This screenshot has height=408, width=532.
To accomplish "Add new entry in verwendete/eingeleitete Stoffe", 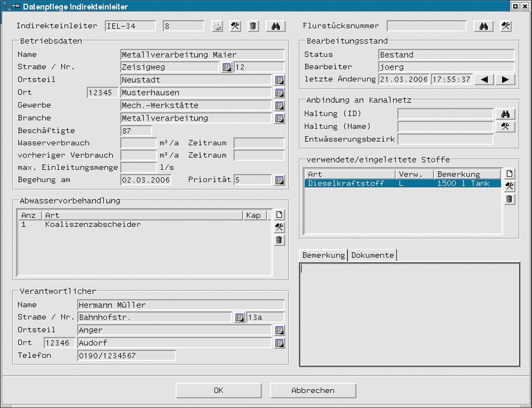I will [509, 174].
